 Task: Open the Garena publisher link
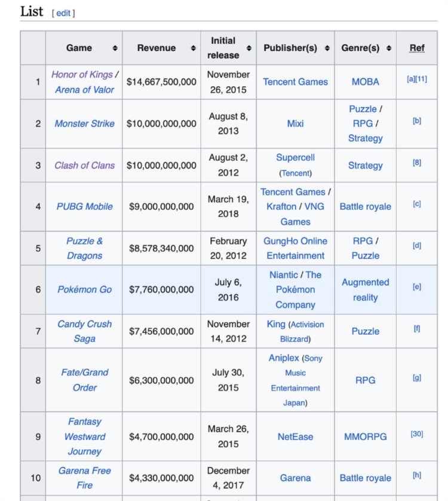[295, 478]
